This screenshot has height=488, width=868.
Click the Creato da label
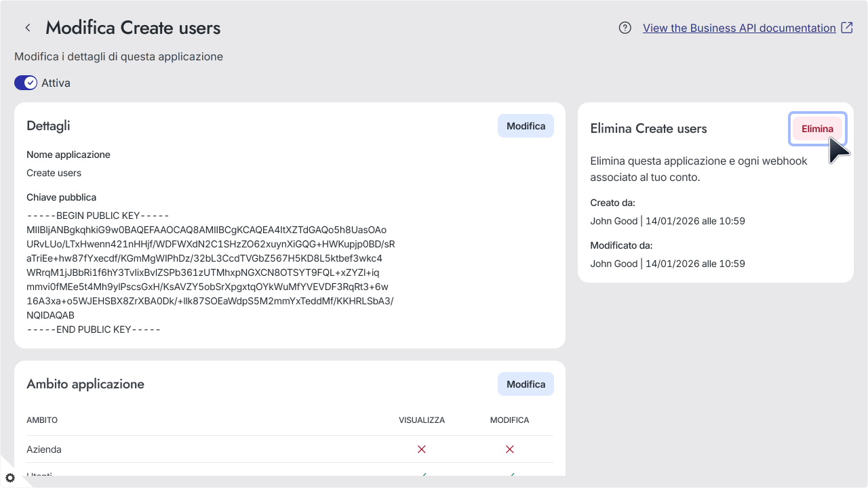click(x=612, y=203)
